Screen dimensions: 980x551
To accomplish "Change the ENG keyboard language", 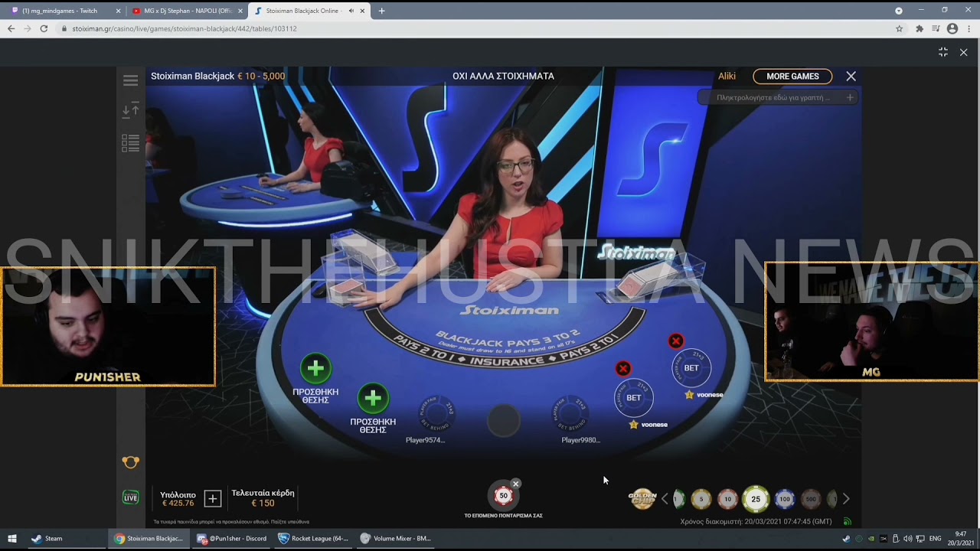I will pyautogui.click(x=935, y=539).
